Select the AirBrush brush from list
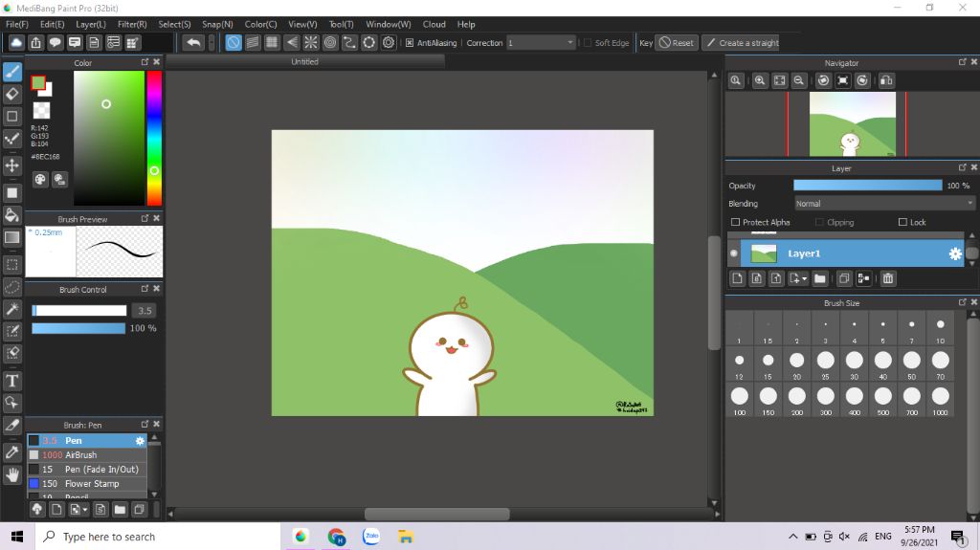980x550 pixels. (x=80, y=455)
